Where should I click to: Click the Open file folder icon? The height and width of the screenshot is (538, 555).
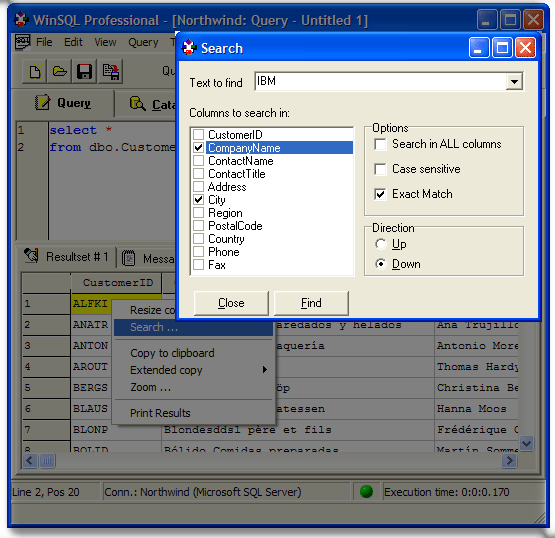pos(59,72)
